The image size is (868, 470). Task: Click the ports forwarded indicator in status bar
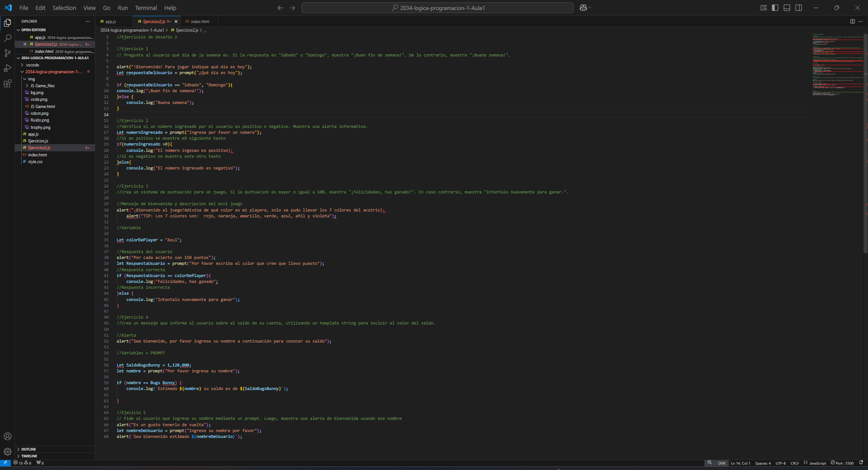click(x=40, y=463)
